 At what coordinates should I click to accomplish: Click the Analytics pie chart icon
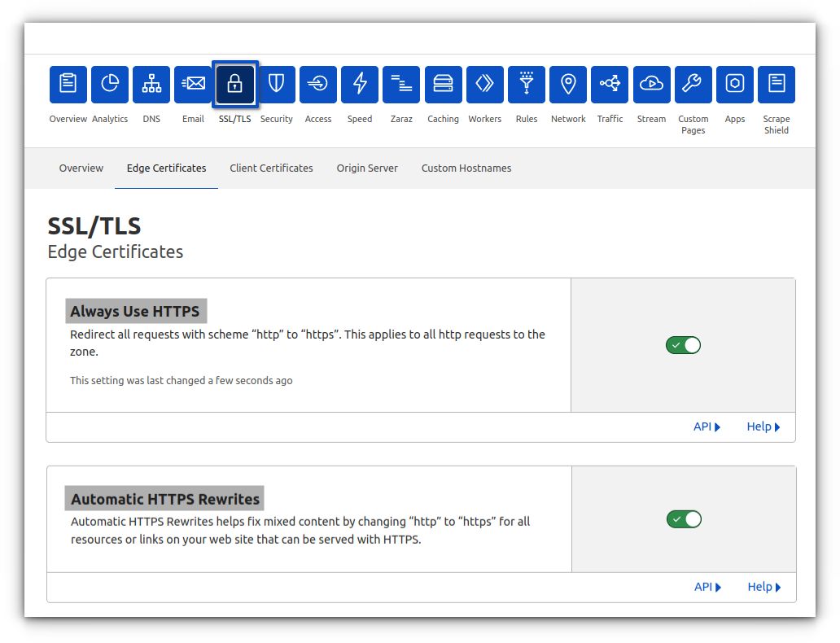click(110, 84)
